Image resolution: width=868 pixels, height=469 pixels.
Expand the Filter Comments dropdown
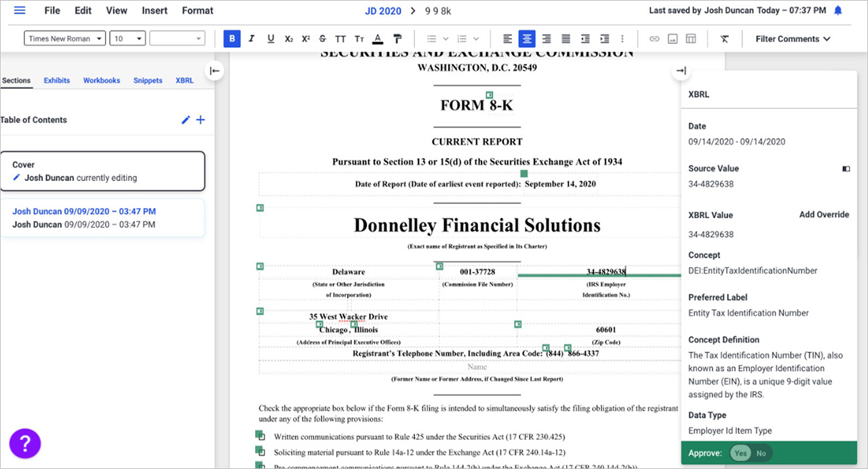(793, 39)
